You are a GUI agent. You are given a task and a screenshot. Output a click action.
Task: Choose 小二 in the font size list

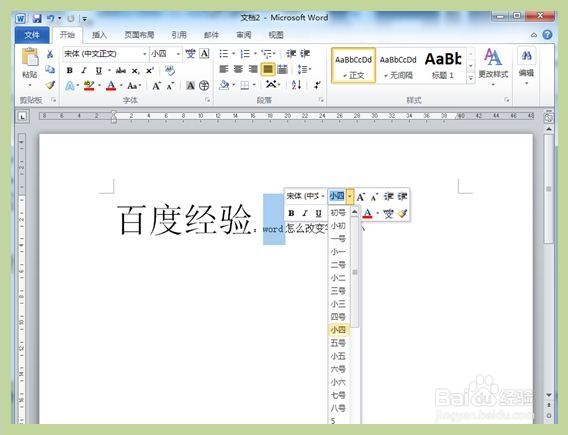pyautogui.click(x=338, y=278)
